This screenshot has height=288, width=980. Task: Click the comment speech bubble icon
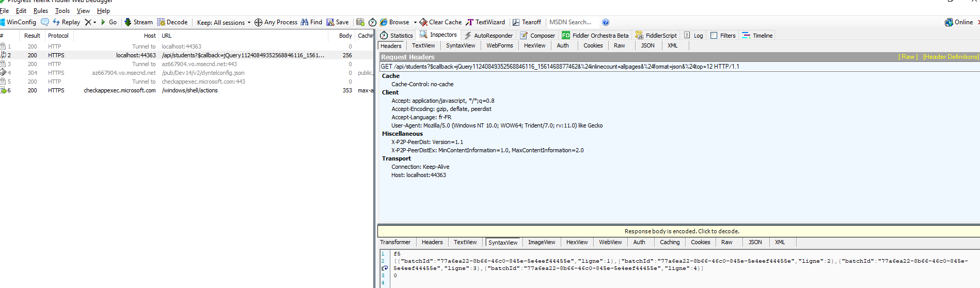45,22
